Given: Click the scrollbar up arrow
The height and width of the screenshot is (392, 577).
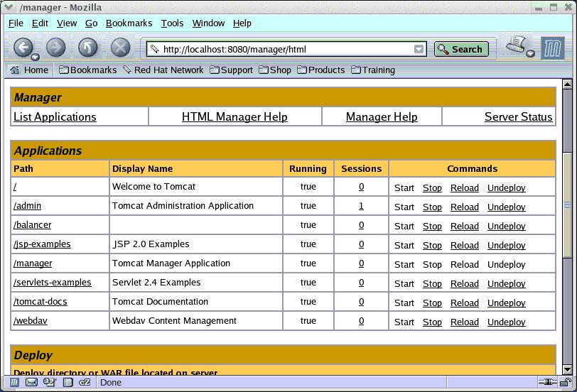Looking at the screenshot, I should click(x=567, y=85).
